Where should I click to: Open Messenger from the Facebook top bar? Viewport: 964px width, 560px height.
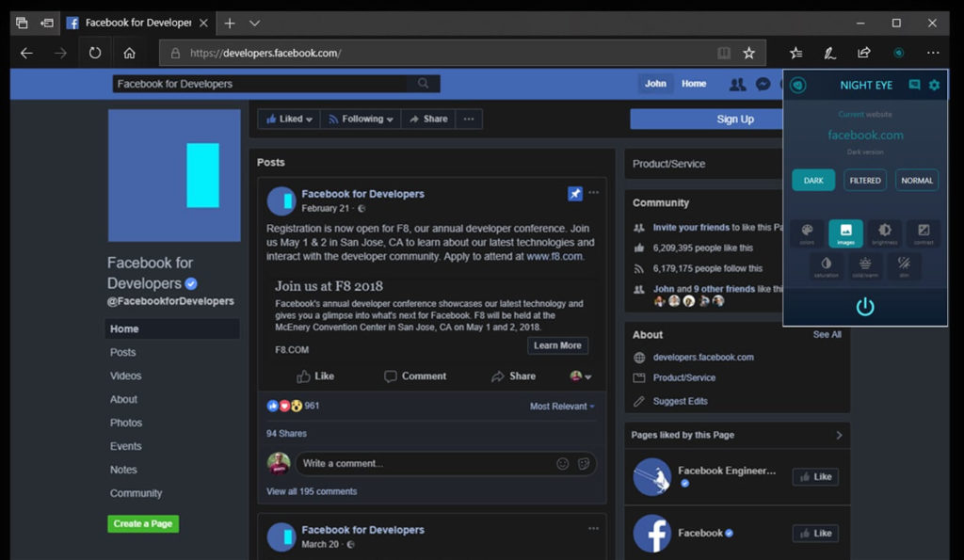point(762,84)
